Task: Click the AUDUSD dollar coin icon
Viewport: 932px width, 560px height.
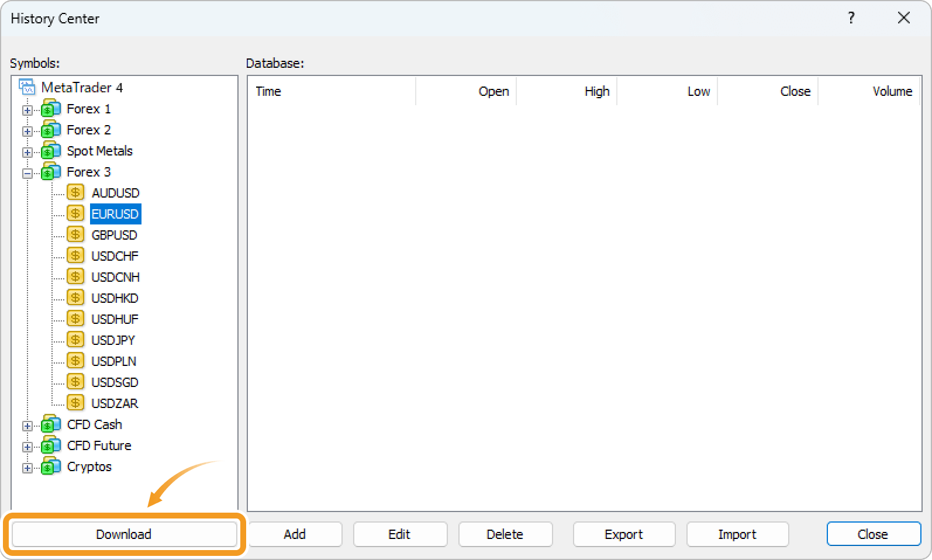Action: point(75,192)
